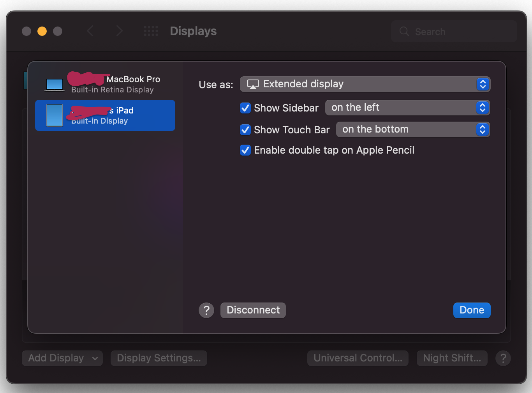Select the MacBook Pro display row
The width and height of the screenshot is (532, 393).
click(105, 84)
